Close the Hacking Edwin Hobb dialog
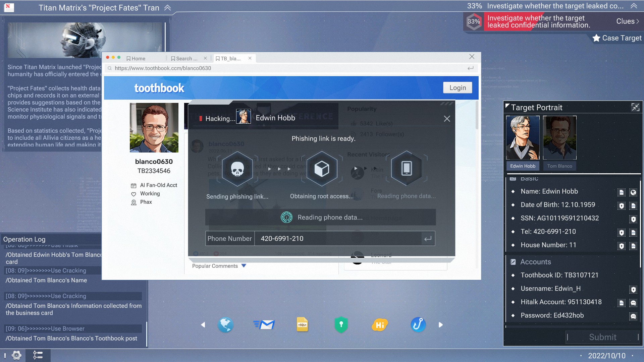The width and height of the screenshot is (644, 362). tap(447, 119)
